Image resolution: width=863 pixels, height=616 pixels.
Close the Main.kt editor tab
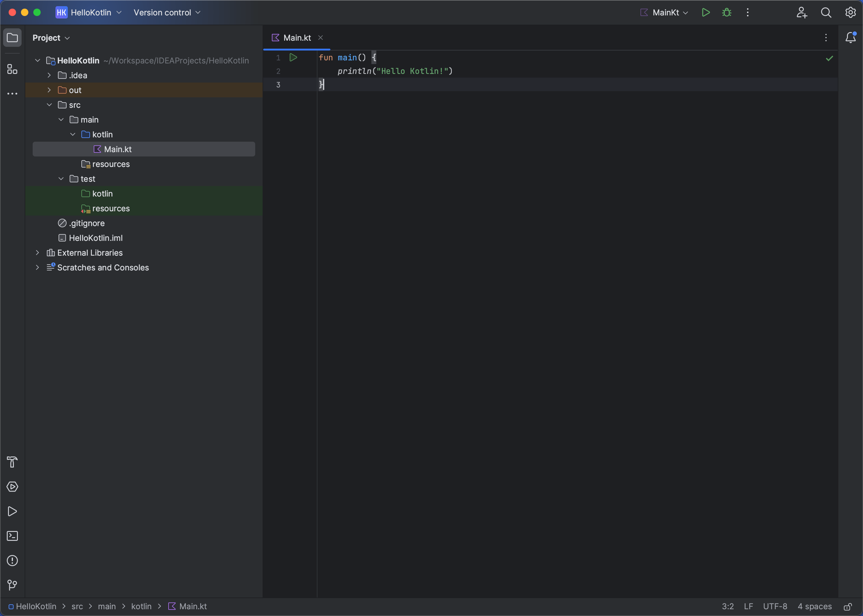[320, 38]
